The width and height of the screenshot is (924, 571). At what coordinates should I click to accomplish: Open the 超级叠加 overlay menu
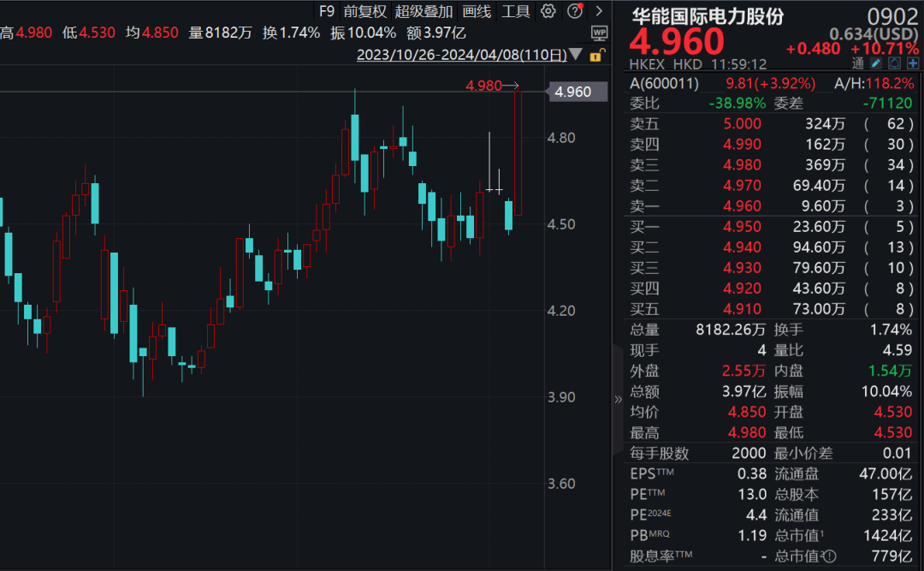click(x=423, y=11)
